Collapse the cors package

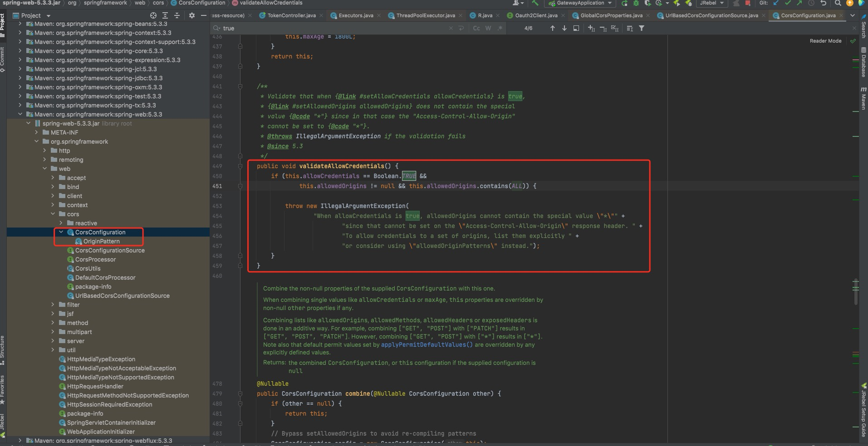click(53, 214)
